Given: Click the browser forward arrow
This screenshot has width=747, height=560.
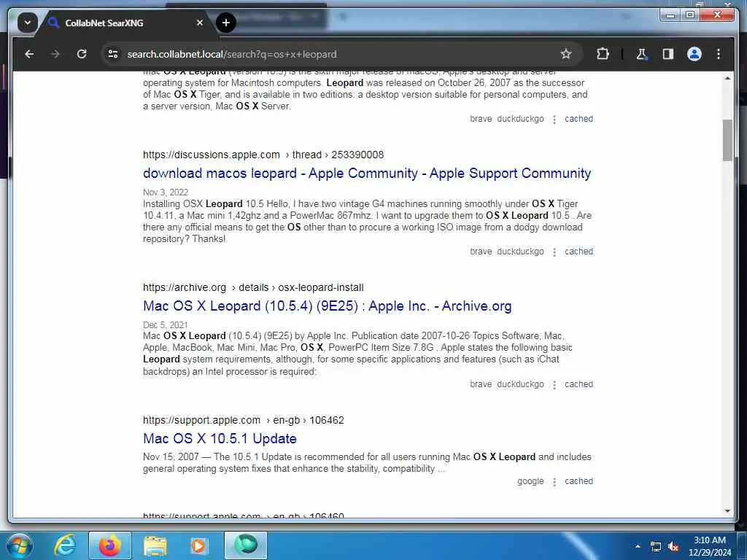Looking at the screenshot, I should [x=55, y=54].
